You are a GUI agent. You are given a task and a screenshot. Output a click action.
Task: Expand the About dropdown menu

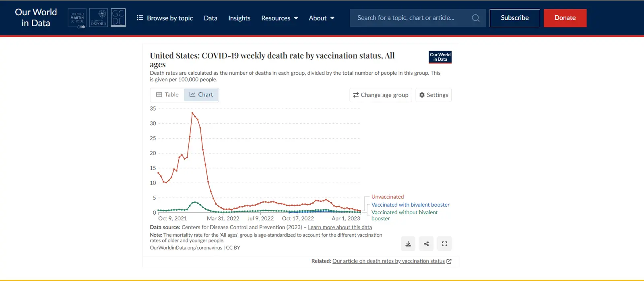(x=322, y=18)
